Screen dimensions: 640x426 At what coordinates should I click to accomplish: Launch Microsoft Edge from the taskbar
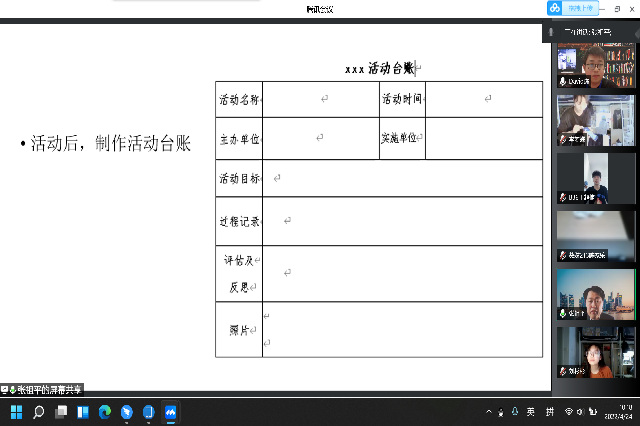pyautogui.click(x=105, y=412)
